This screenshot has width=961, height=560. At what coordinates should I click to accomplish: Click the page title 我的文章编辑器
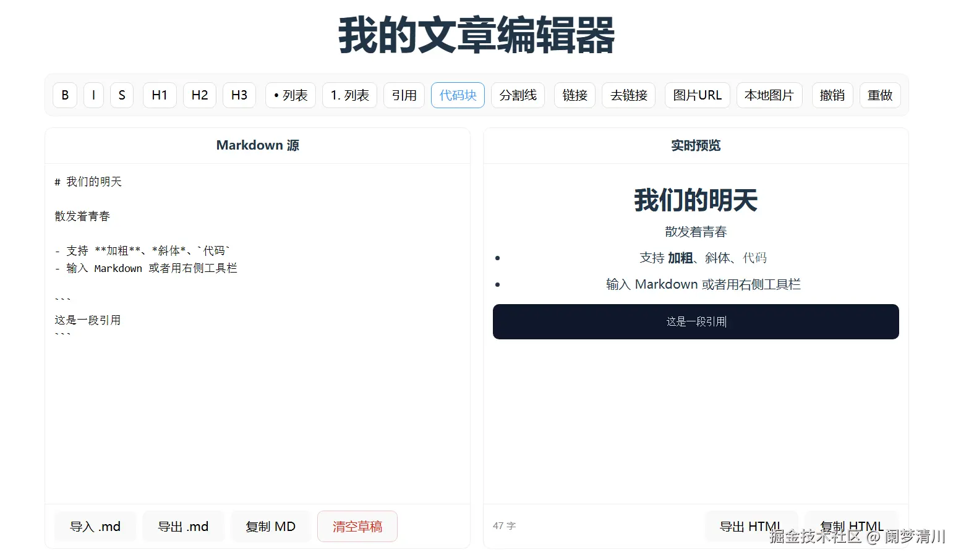[x=477, y=35]
